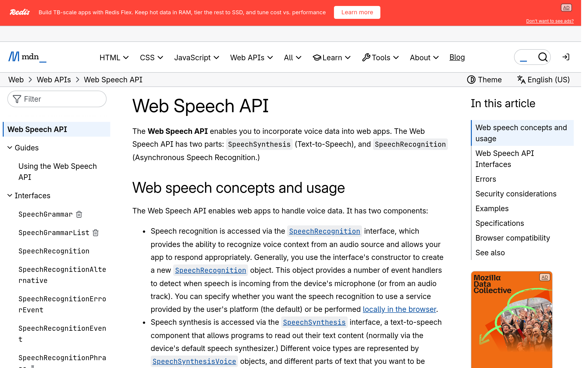Click the language translate icon

click(521, 80)
